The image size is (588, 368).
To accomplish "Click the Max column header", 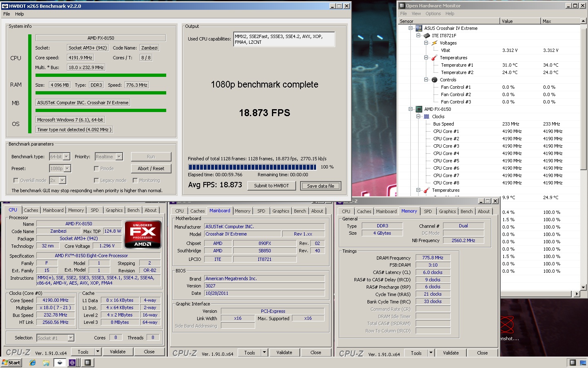I will tap(560, 21).
